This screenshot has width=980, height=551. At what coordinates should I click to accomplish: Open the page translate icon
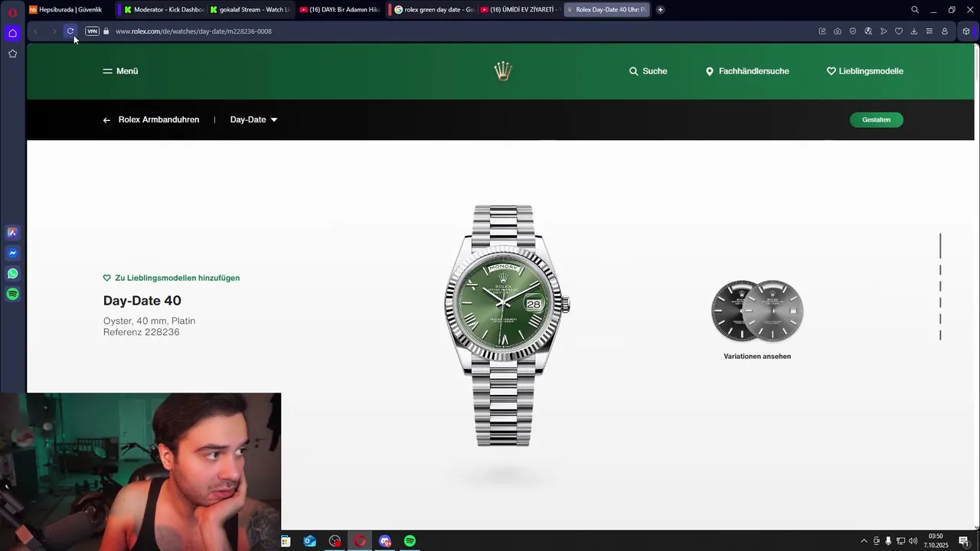tap(868, 31)
